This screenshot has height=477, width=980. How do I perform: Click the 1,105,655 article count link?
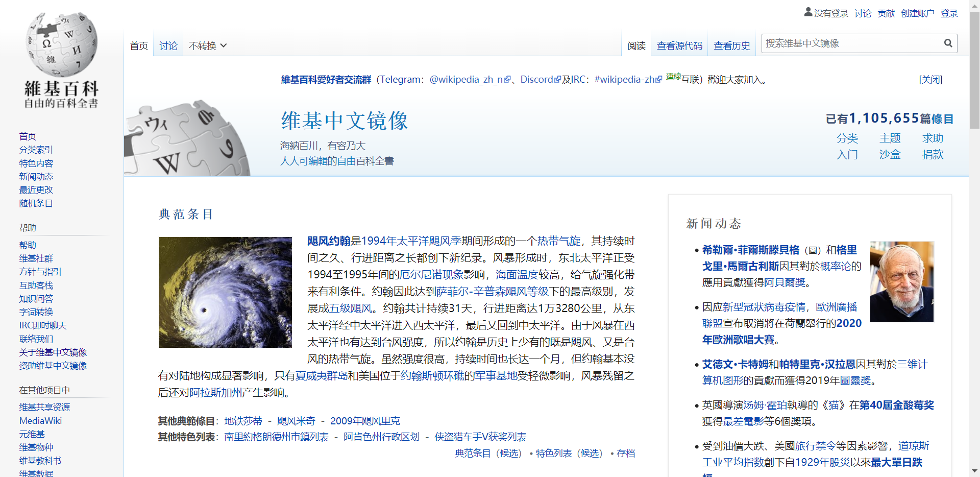pyautogui.click(x=884, y=118)
